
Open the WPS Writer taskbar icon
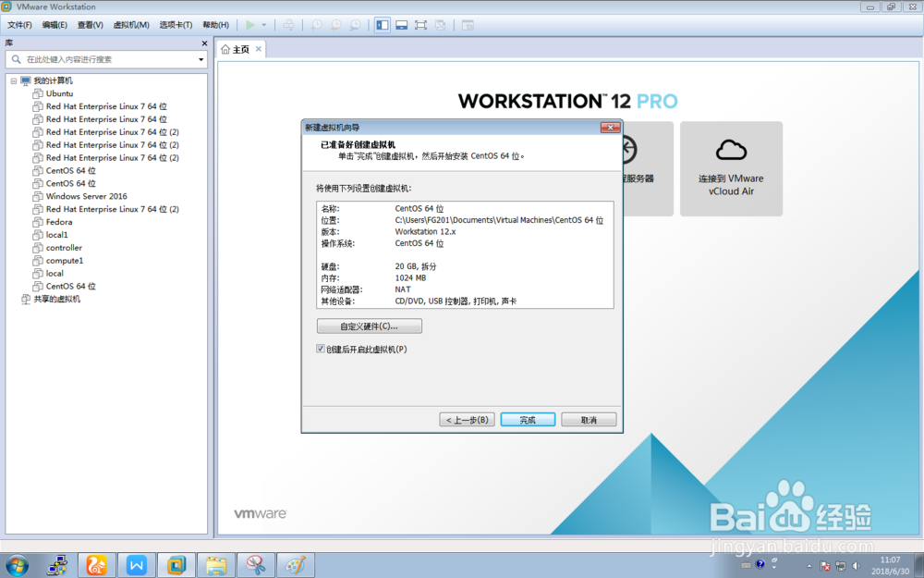[x=137, y=566]
